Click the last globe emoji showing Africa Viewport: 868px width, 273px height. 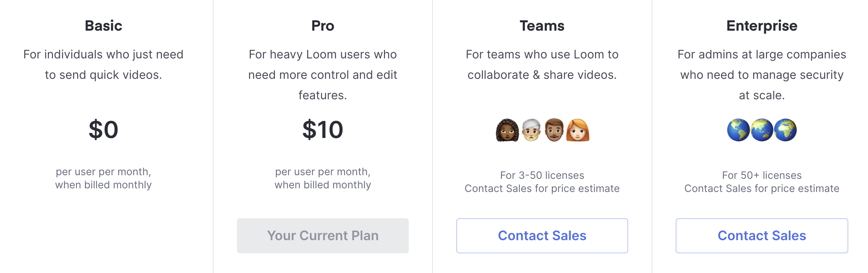[785, 130]
